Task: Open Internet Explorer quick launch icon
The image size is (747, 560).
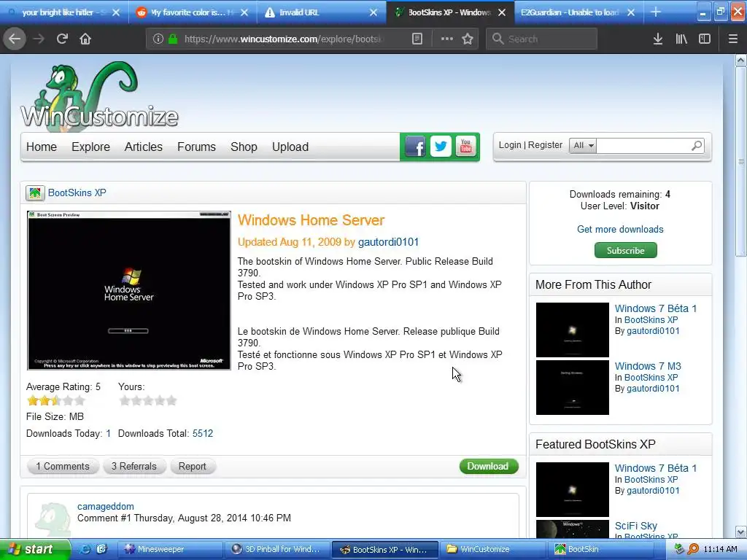Action: point(85,549)
